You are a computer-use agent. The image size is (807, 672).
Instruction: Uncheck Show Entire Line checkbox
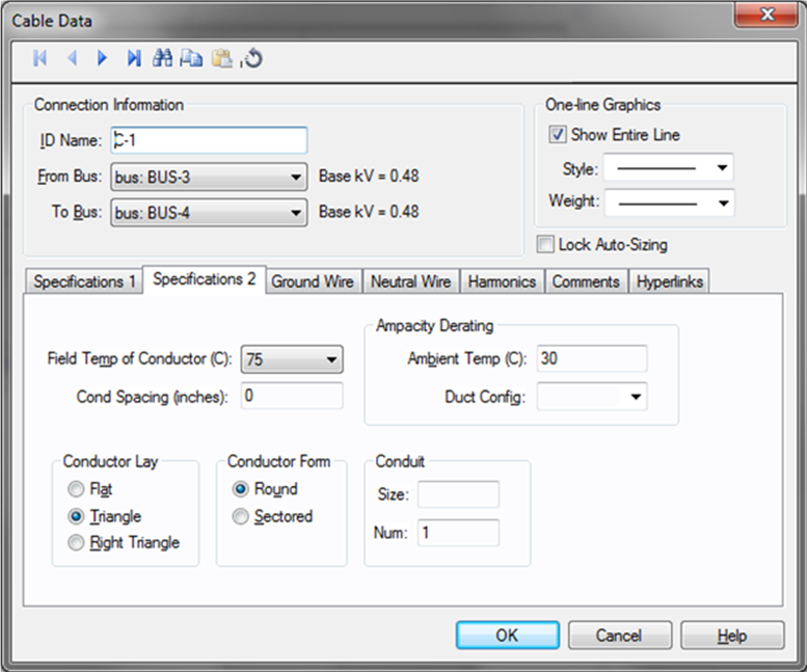pos(557,135)
